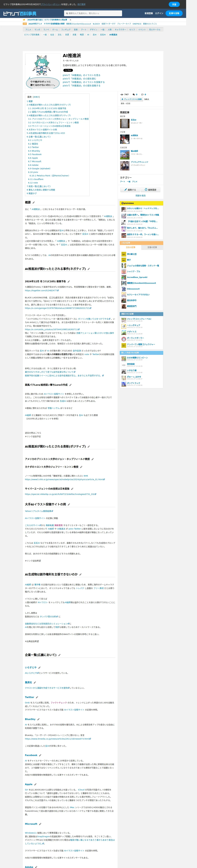
Task: Open the 同人サークル category in the nav bar
Action: pos(155,30)
